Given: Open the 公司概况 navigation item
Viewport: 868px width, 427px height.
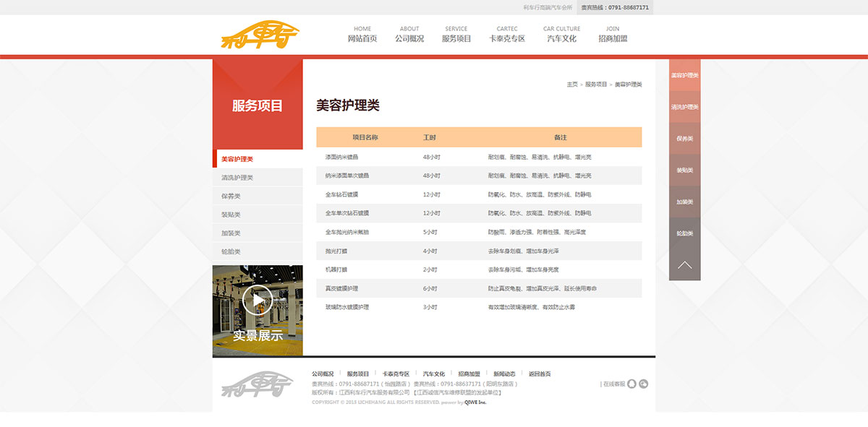Looking at the screenshot, I should 409,35.
